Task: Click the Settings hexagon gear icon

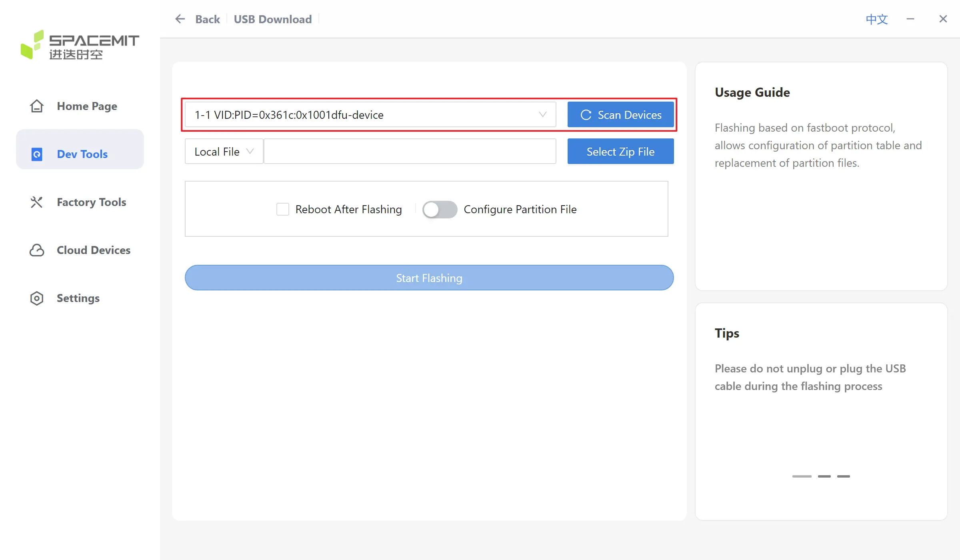Action: [x=37, y=298]
